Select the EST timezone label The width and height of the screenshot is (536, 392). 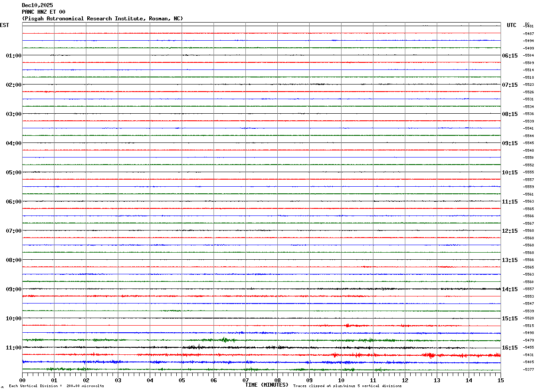(4, 25)
